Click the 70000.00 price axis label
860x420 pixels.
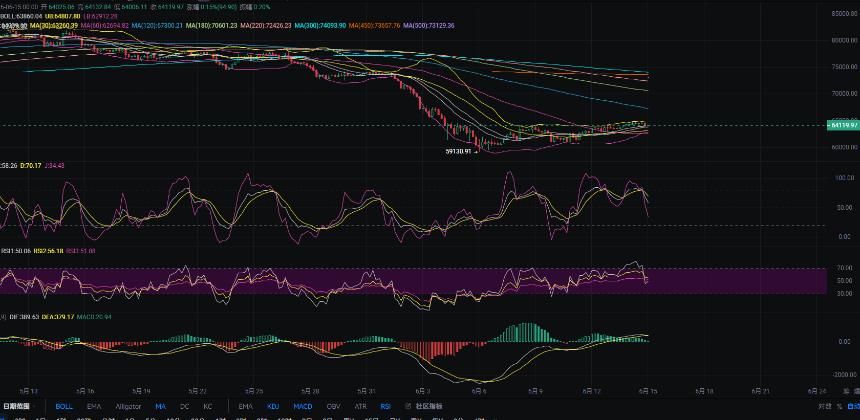pyautogui.click(x=844, y=94)
